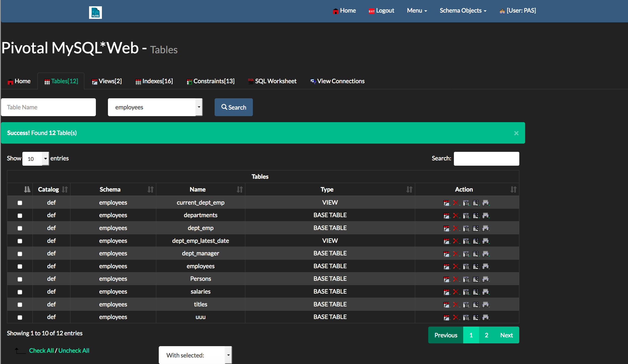This screenshot has height=364, width=628.
Task: Click the red X icon for salaries row
Action: coord(456,292)
